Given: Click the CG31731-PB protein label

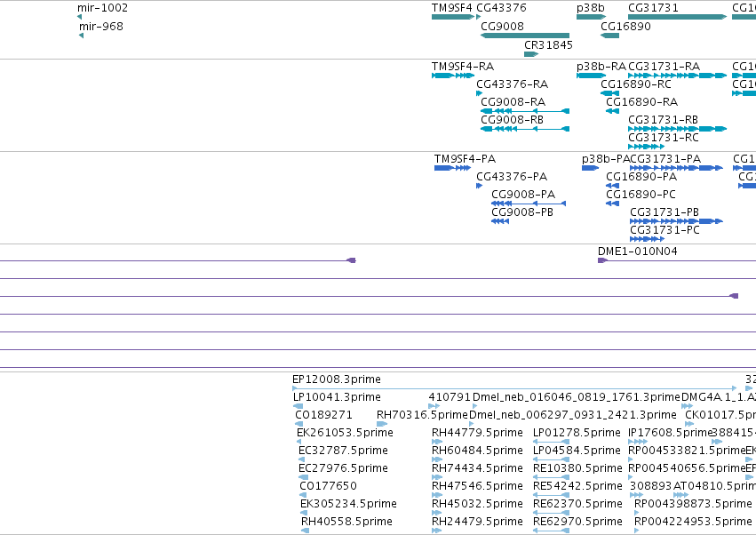Looking at the screenshot, I should pyautogui.click(x=664, y=212).
